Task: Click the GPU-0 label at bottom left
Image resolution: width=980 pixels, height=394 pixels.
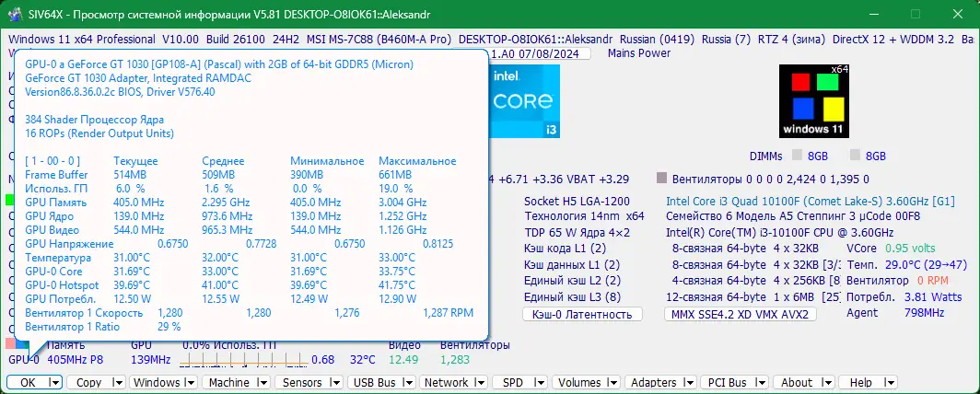Action: (24, 360)
